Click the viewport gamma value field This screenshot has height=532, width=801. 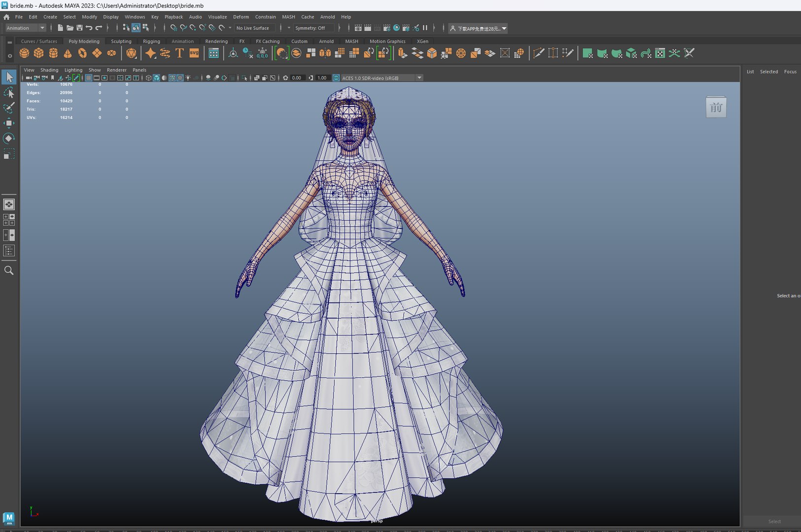(322, 78)
